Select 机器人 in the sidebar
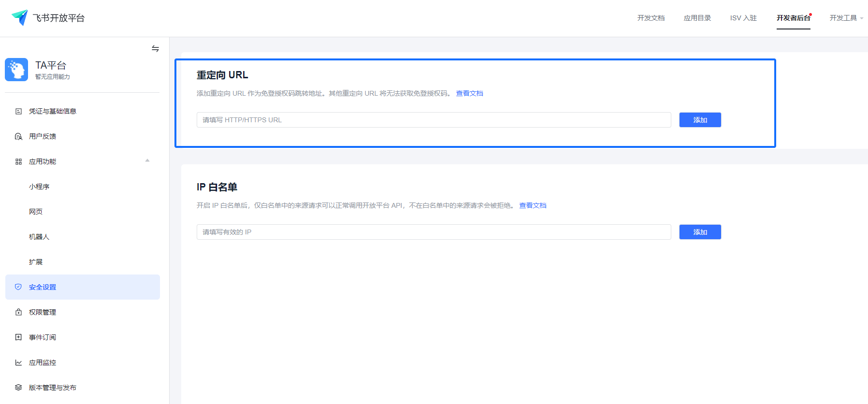 coord(39,237)
